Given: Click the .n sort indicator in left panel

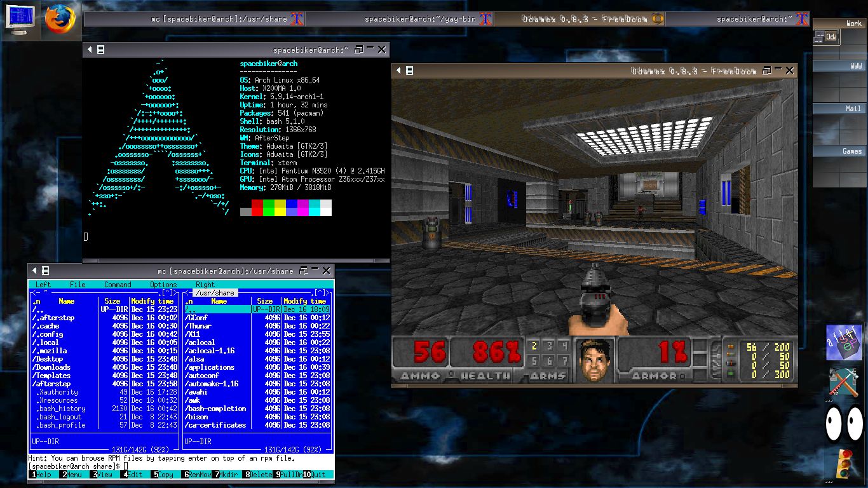Looking at the screenshot, I should pyautogui.click(x=36, y=301).
